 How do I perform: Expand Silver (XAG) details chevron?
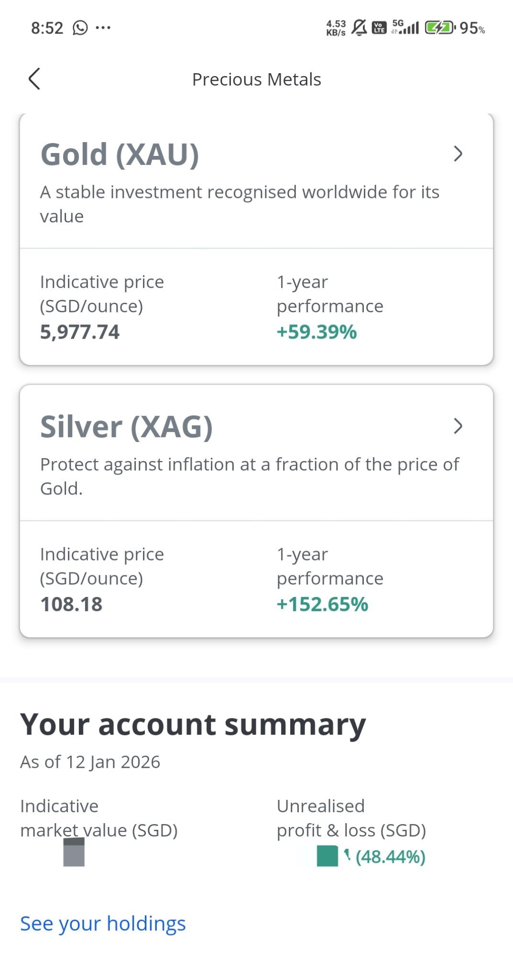coord(458,426)
